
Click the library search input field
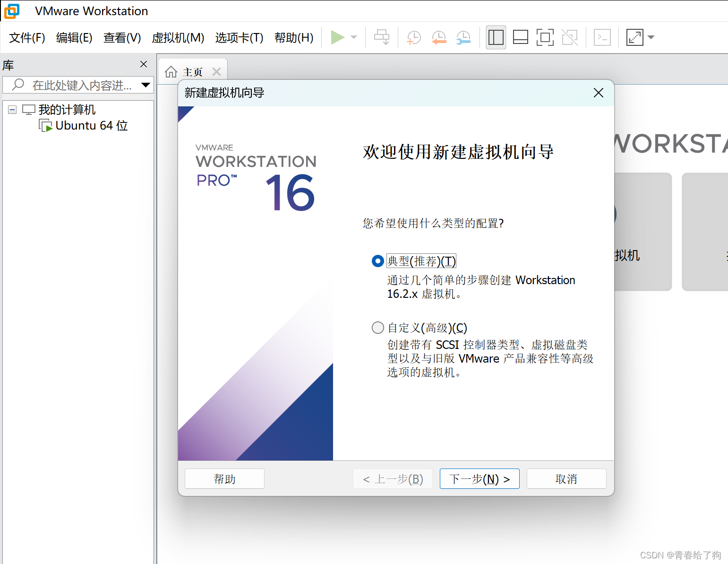(78, 85)
